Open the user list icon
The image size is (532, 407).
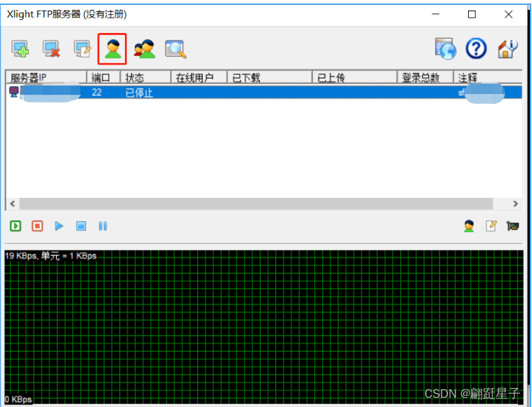112,49
